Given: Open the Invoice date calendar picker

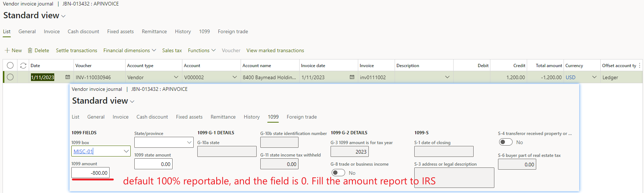Looking at the screenshot, I should 352,77.
